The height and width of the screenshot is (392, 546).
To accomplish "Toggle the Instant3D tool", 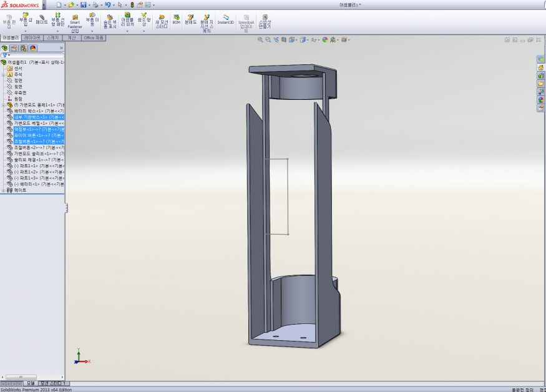I will [x=226, y=19].
